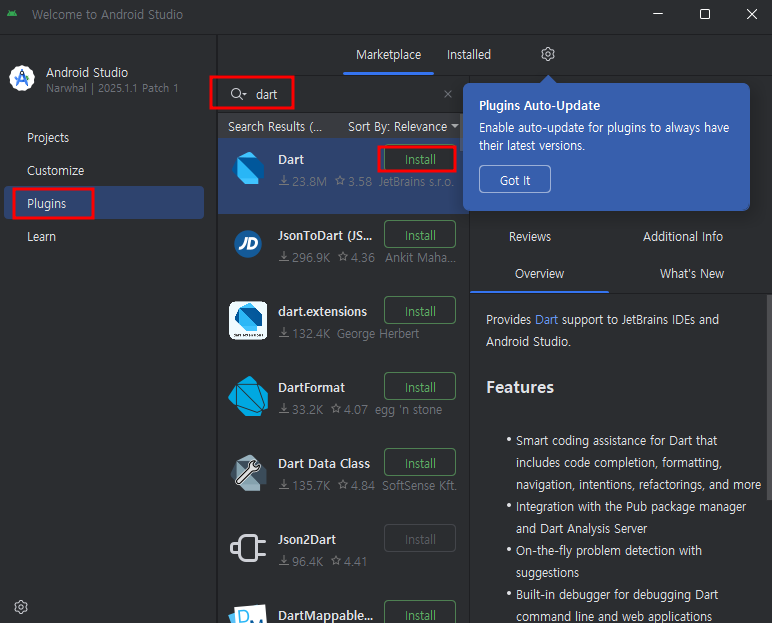Screen dimensions: 772x623
Task: Install the DartMappable plugin
Action: [420, 613]
